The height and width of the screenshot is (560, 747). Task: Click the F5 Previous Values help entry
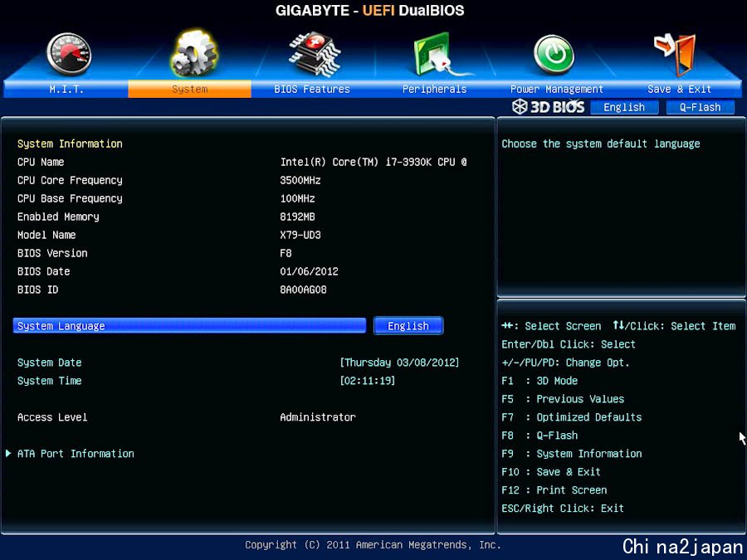[563, 399]
